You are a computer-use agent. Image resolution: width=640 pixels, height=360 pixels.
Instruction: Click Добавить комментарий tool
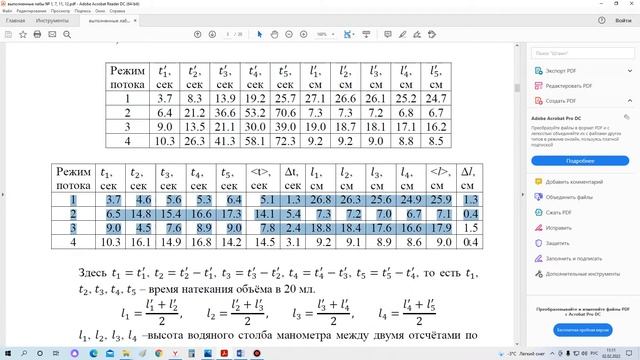[574, 182]
